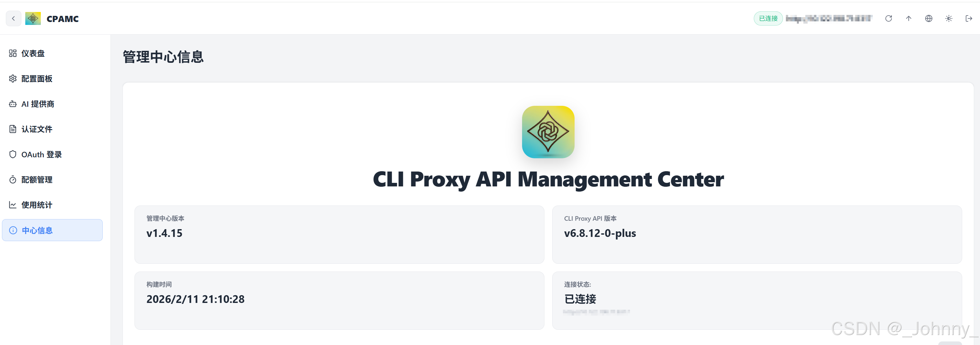
Task: Click the CLI Proxy API 版本 label
Action: coord(590,218)
